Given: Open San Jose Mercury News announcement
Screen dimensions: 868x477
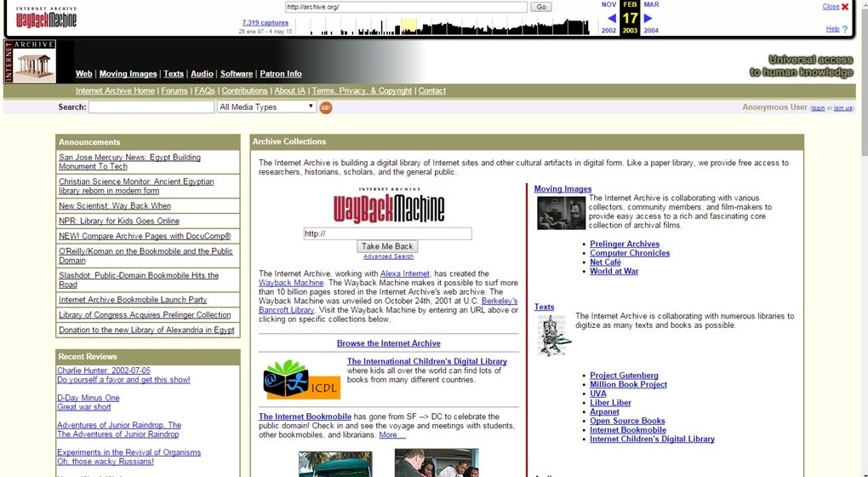Looking at the screenshot, I should coord(129,162).
